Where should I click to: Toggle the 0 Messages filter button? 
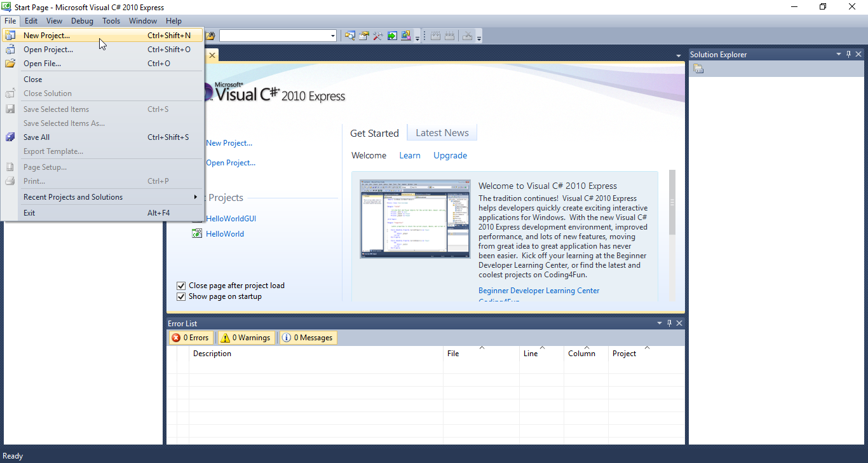click(x=308, y=338)
